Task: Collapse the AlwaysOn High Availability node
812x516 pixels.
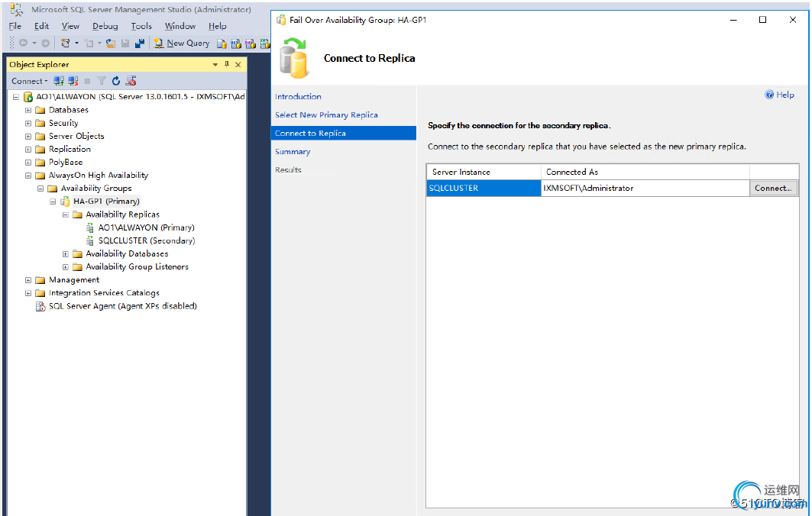Action: [28, 176]
